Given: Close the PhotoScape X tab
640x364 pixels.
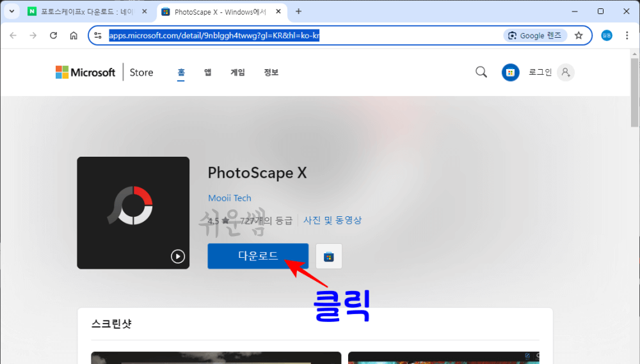Looking at the screenshot, I should pos(278,12).
